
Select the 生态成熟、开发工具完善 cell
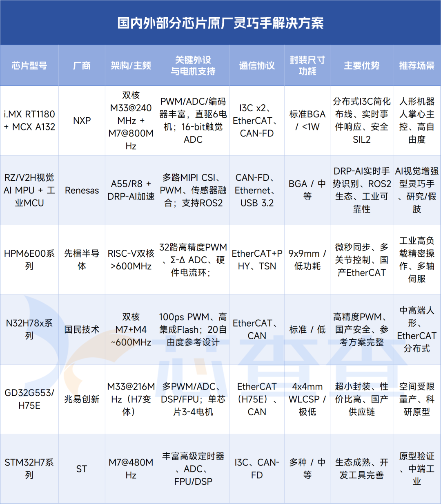(362, 469)
